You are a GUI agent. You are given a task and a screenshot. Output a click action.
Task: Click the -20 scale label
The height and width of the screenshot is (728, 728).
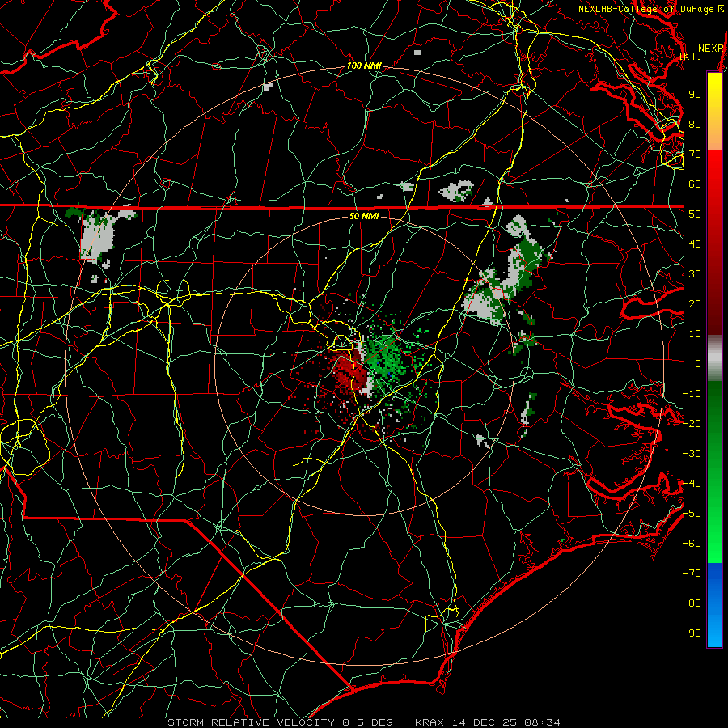pos(692,423)
